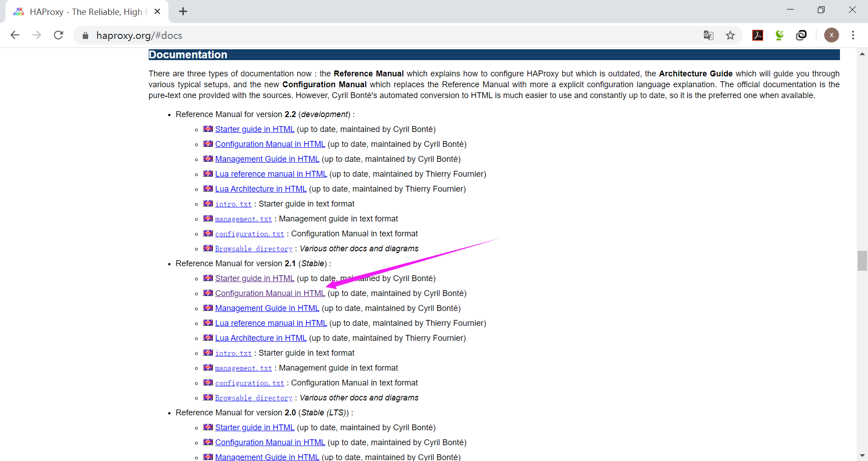Open version 2.2 Starter guide in HTML

255,129
